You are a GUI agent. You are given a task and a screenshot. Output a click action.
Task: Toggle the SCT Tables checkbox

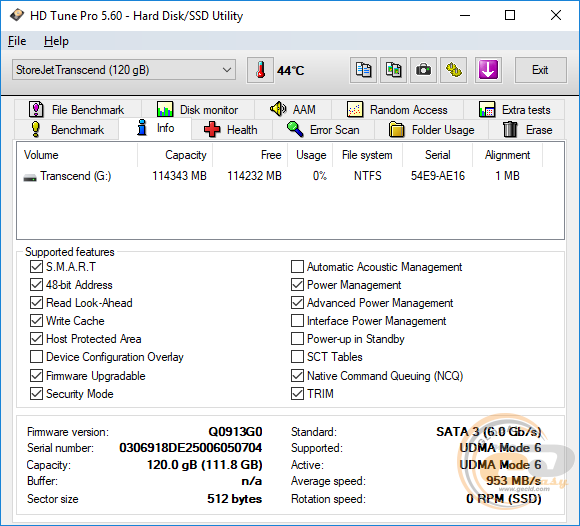tap(297, 357)
